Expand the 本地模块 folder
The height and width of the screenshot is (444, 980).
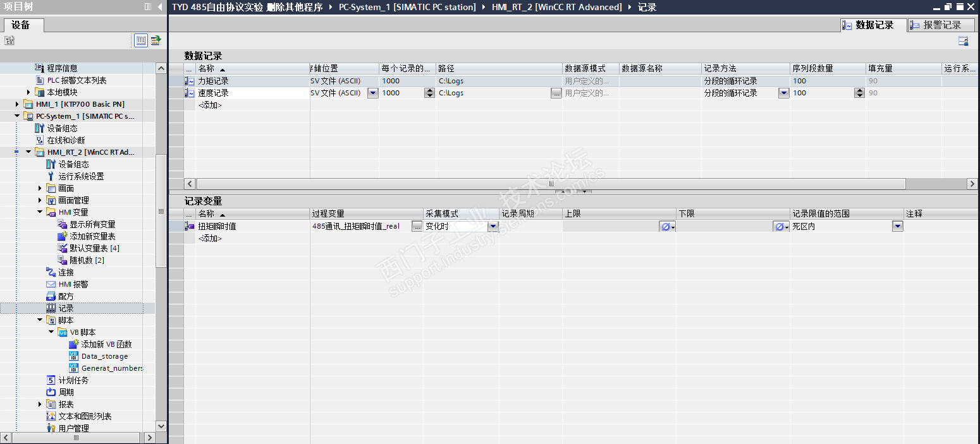28,92
